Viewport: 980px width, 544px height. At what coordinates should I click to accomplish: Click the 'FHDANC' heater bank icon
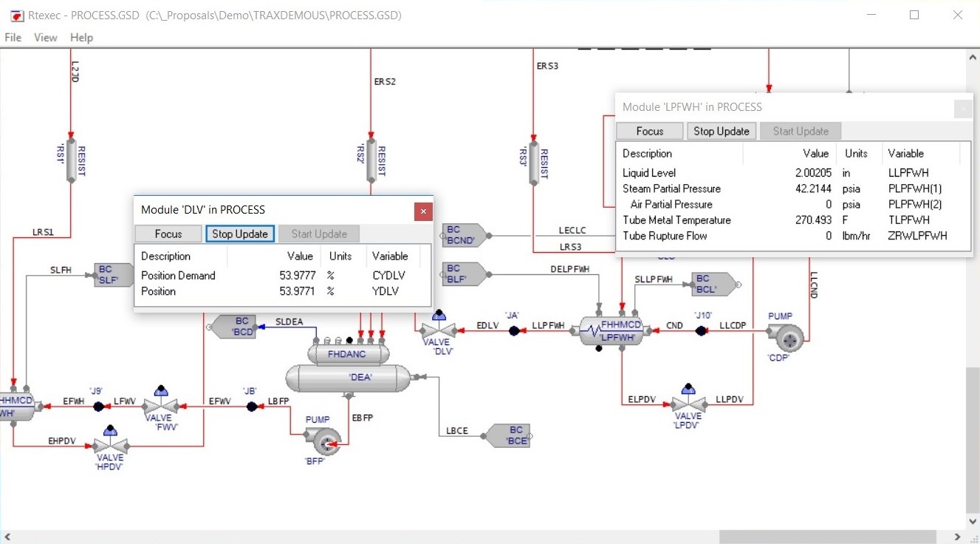(x=347, y=354)
